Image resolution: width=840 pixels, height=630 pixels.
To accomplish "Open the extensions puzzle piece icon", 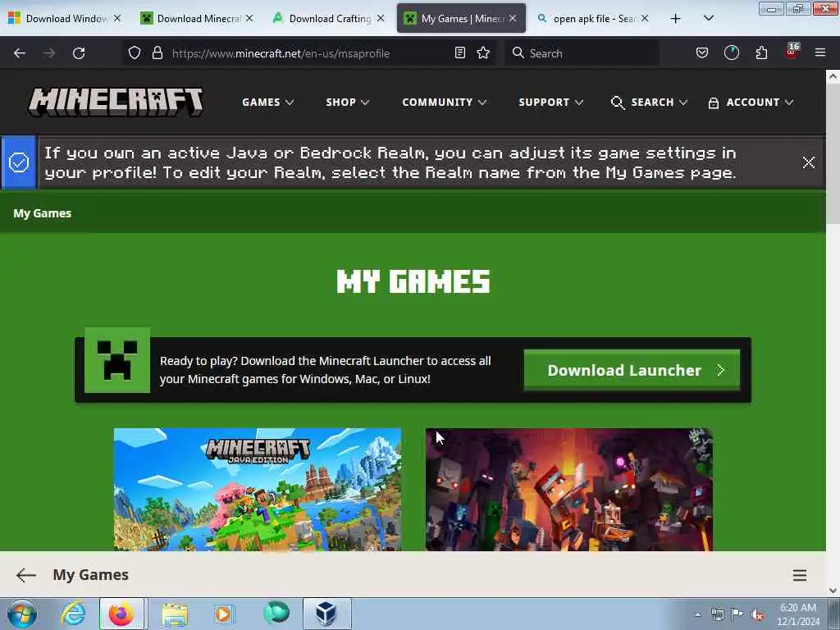I will 761,52.
